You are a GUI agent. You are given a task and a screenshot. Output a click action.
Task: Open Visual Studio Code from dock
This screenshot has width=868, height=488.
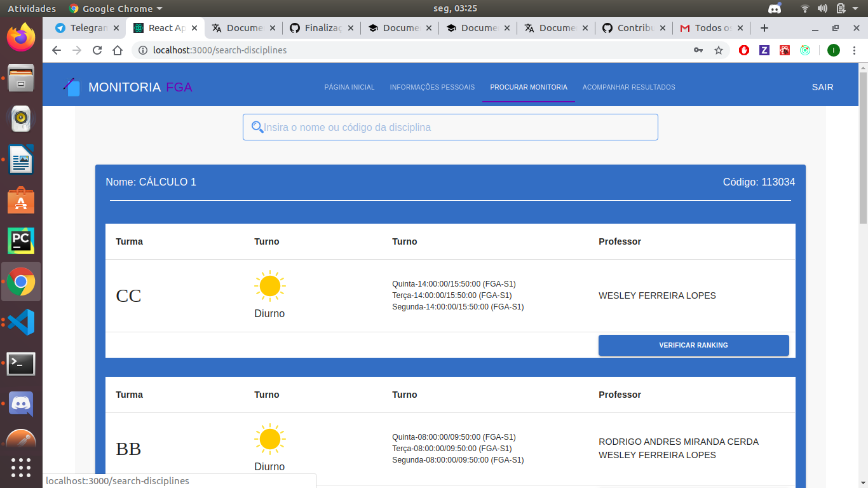tap(21, 322)
